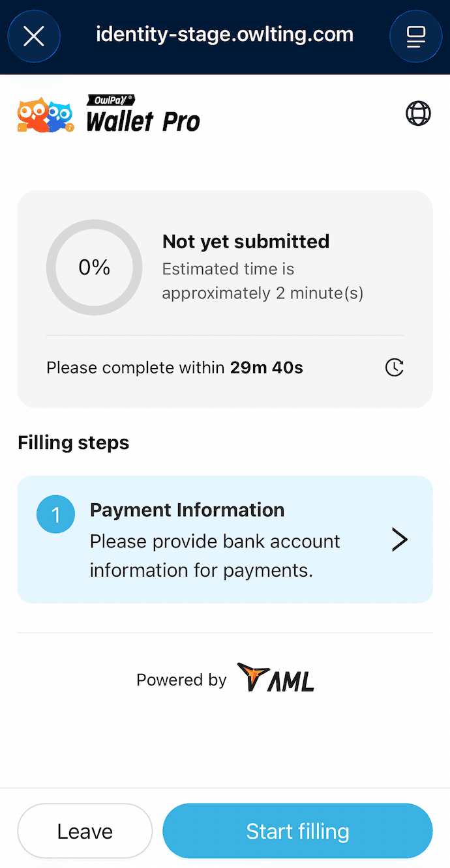Open the Payment Information step title
Image resolution: width=450 pixels, height=868 pixels.
pos(187,510)
